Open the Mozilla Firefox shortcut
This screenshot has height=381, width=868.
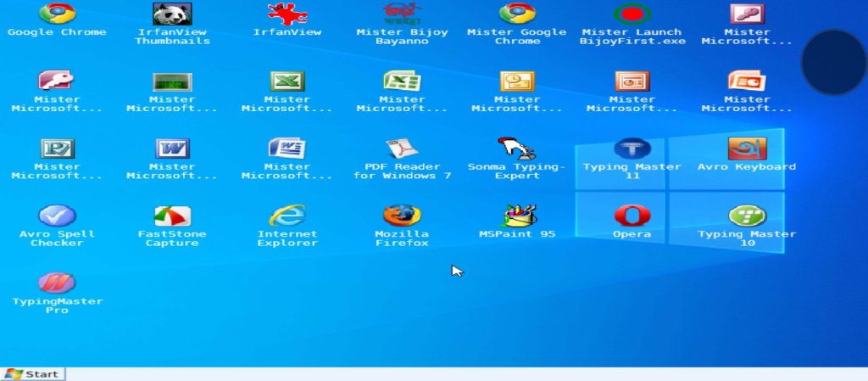pos(402,216)
